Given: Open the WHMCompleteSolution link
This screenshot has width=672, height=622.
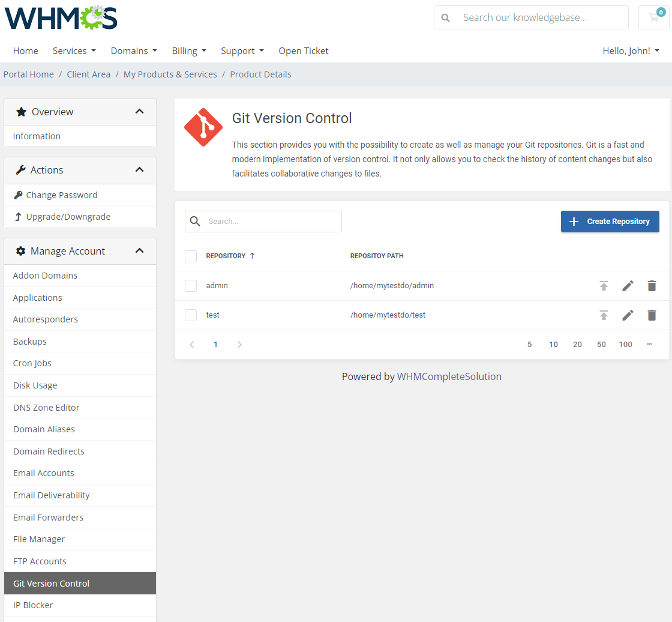Looking at the screenshot, I should 449,376.
